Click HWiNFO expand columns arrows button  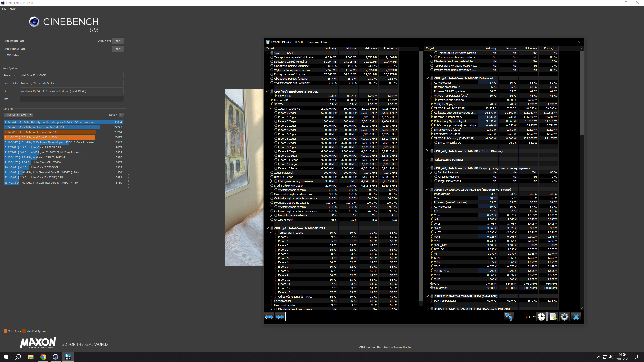coord(269,317)
